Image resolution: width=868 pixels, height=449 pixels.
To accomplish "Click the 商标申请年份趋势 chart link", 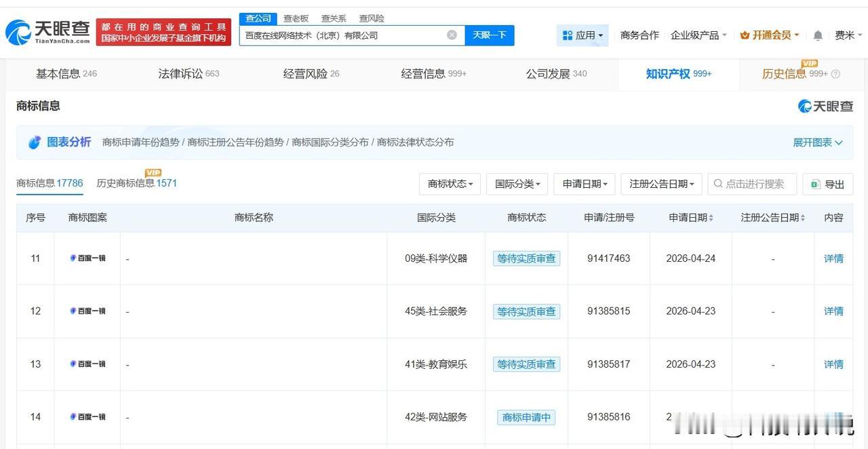I will [140, 142].
